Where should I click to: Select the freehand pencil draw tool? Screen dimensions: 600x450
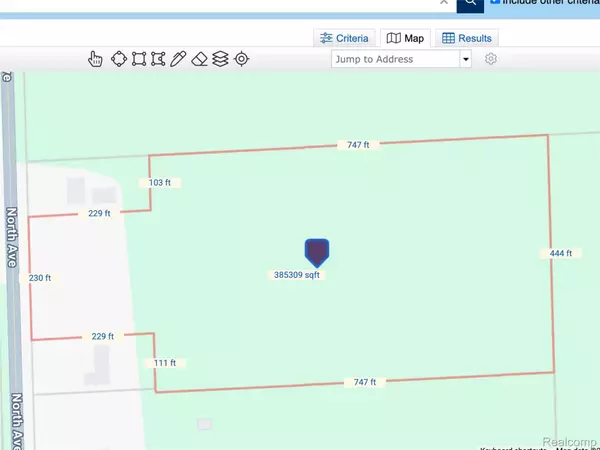pos(178,59)
